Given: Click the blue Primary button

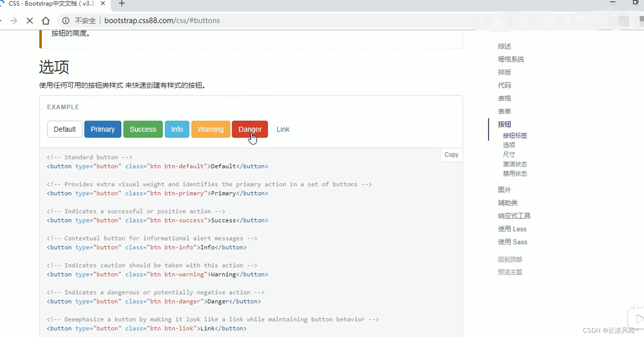Looking at the screenshot, I should coord(103,129).
